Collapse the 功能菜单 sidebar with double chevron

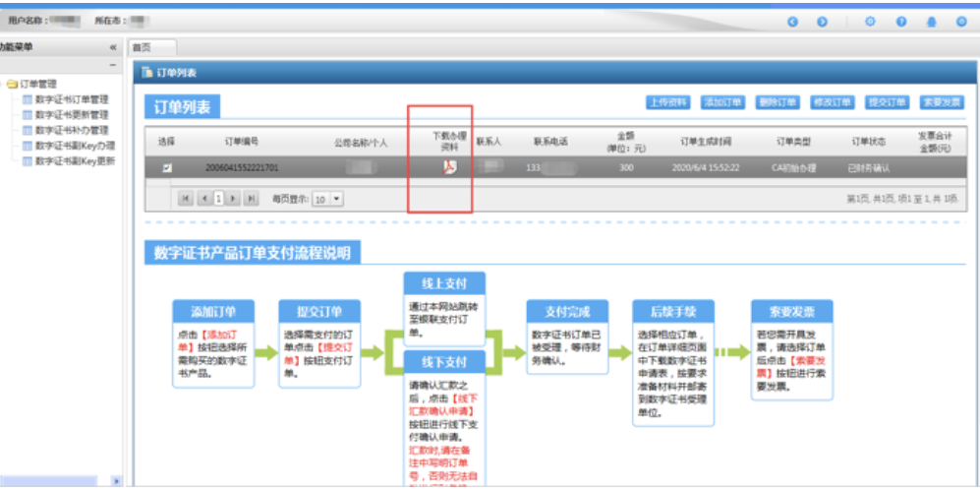[113, 47]
